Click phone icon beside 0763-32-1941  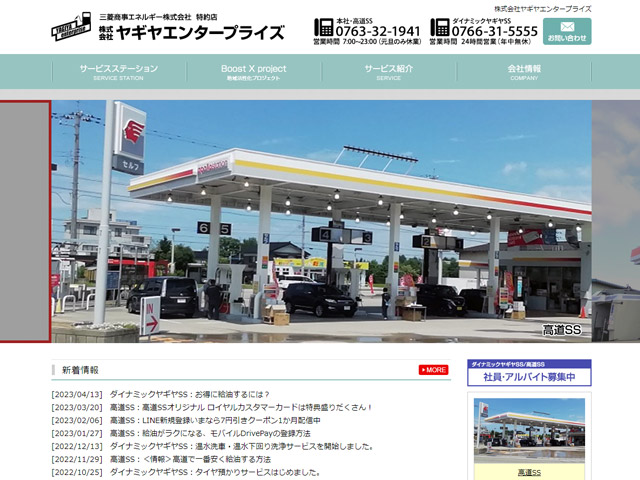click(x=324, y=27)
